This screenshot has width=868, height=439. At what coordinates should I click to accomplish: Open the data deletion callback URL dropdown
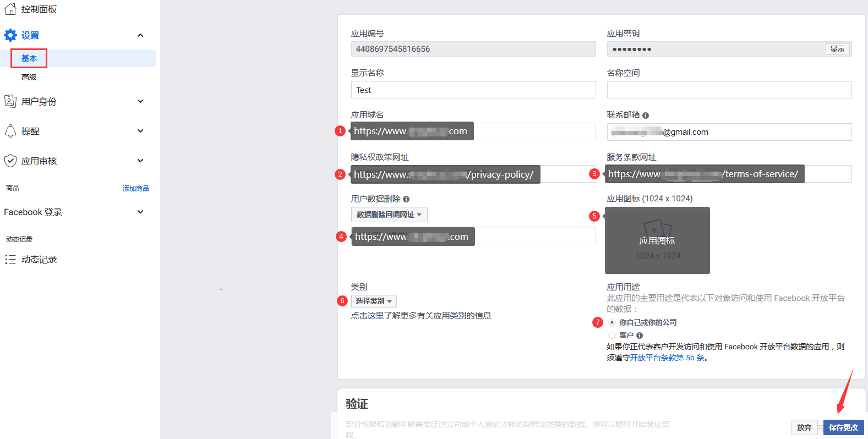point(389,215)
